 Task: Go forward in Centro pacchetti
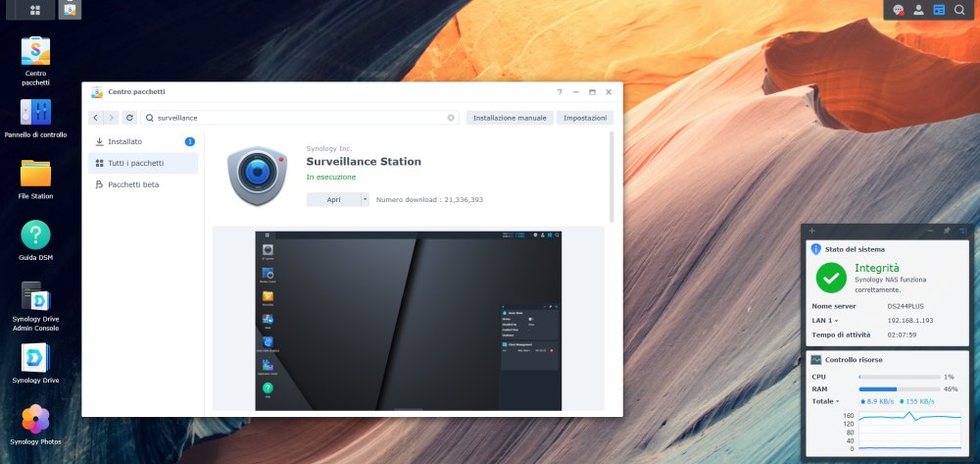point(111,118)
